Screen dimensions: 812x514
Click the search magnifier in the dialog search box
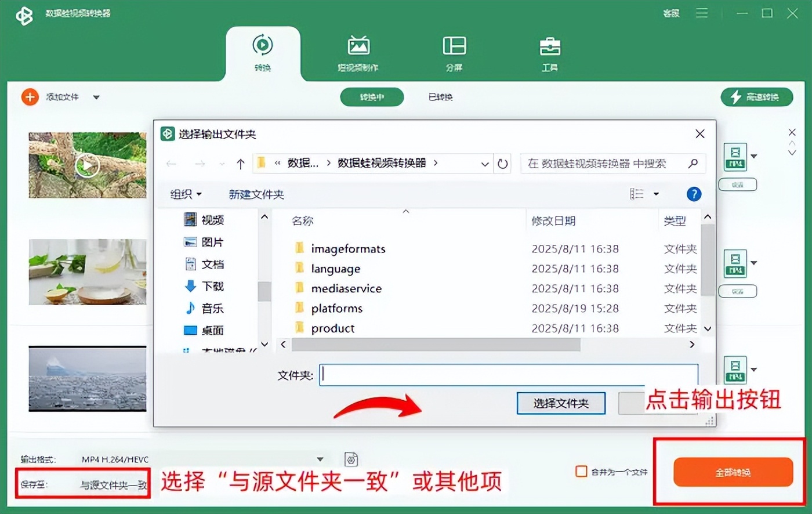[x=693, y=164]
